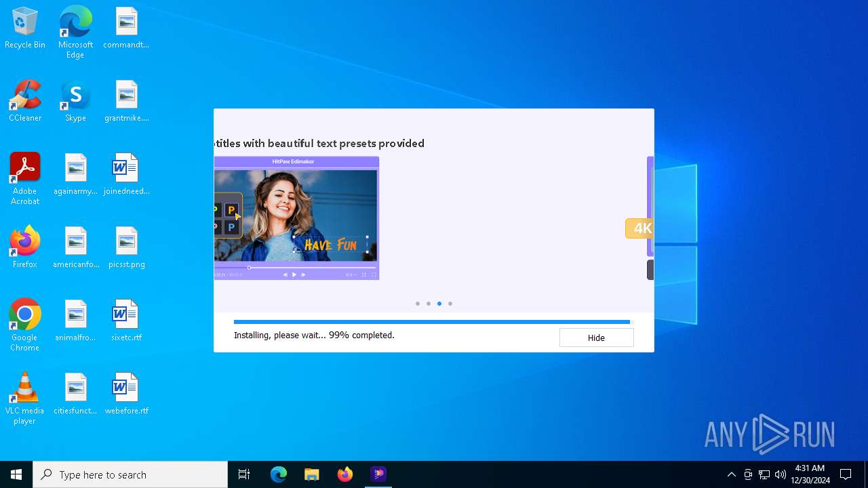This screenshot has width=868, height=488.
Task: Open the Firefox desktop shortcut
Action: (x=25, y=248)
